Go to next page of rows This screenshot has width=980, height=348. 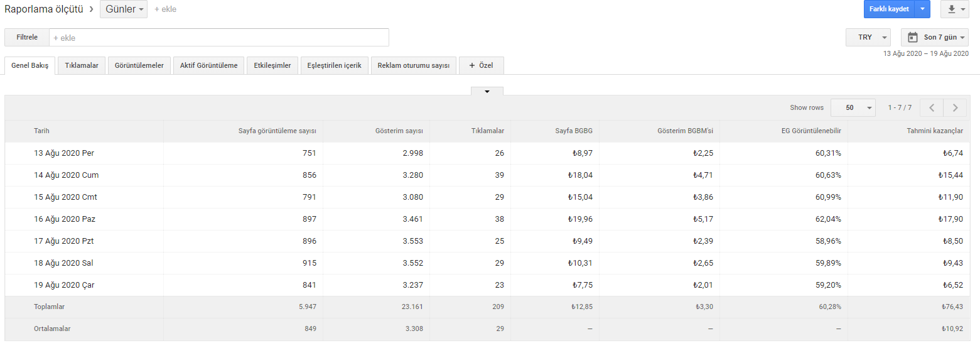[x=955, y=107]
